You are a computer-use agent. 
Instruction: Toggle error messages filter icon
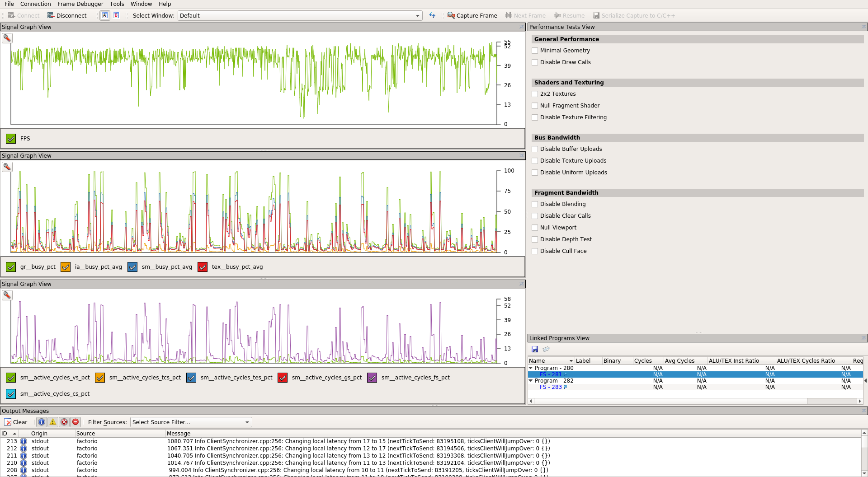pyautogui.click(x=64, y=422)
